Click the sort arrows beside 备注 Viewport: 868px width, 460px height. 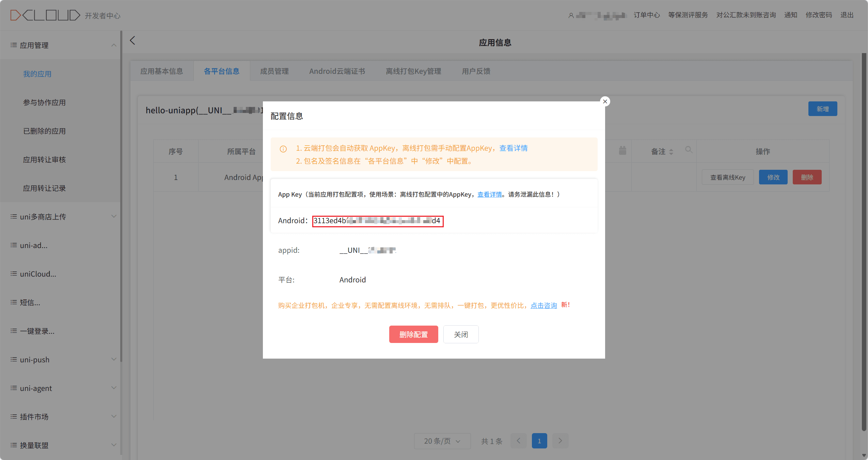671,152
